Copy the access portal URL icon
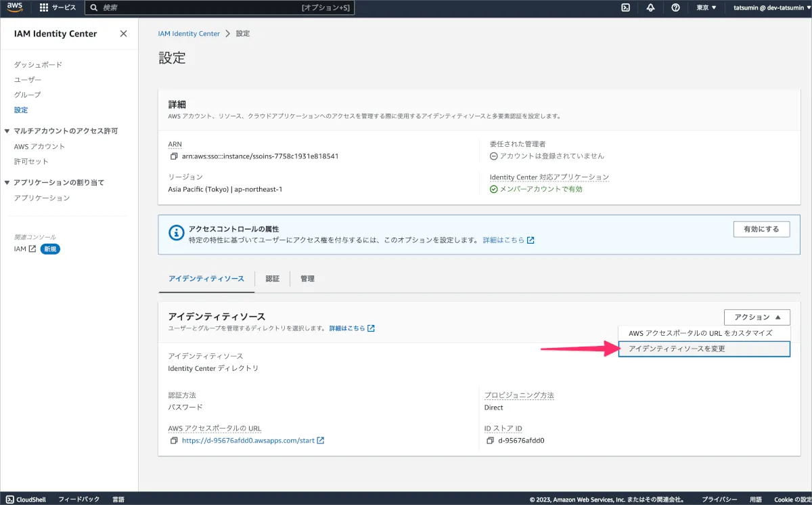 (x=174, y=441)
